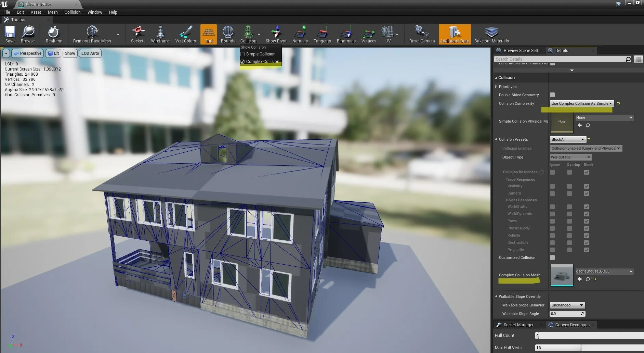Browse to asset in Content Browser
This screenshot has height=353, width=644.
tap(28, 34)
